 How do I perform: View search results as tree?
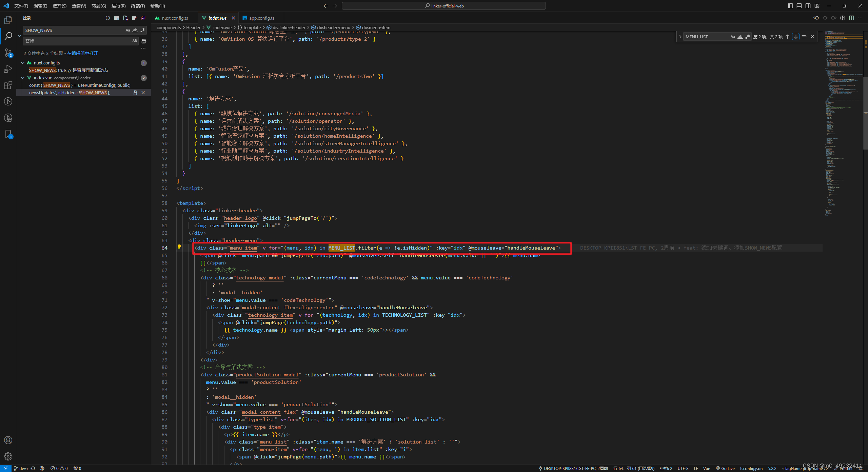pyautogui.click(x=134, y=18)
